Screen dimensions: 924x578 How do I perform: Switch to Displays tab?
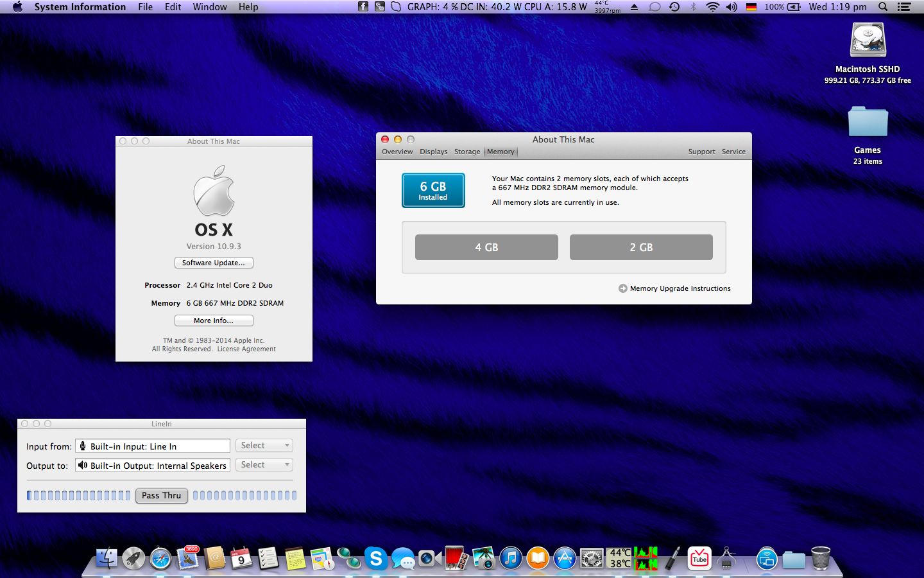(x=434, y=152)
